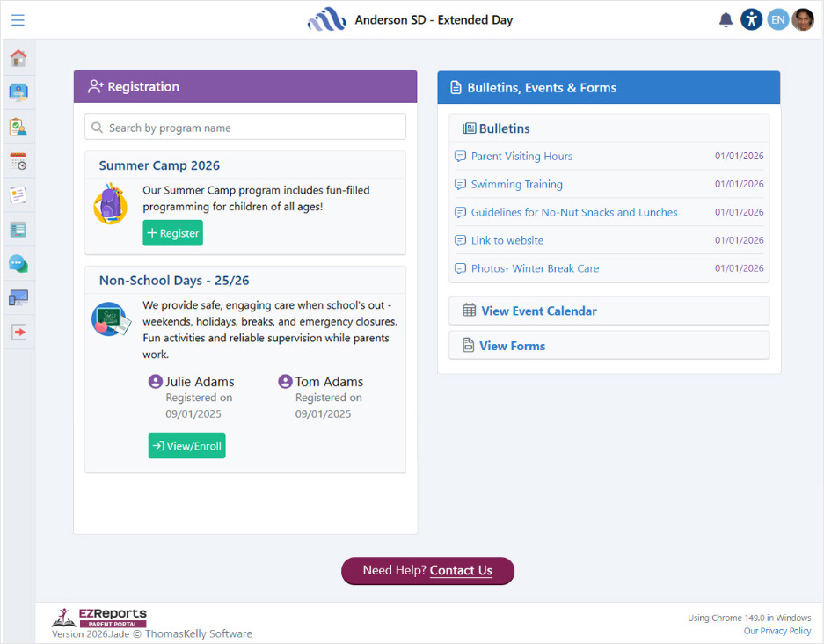Click the Tom Adams person icon

tap(285, 381)
